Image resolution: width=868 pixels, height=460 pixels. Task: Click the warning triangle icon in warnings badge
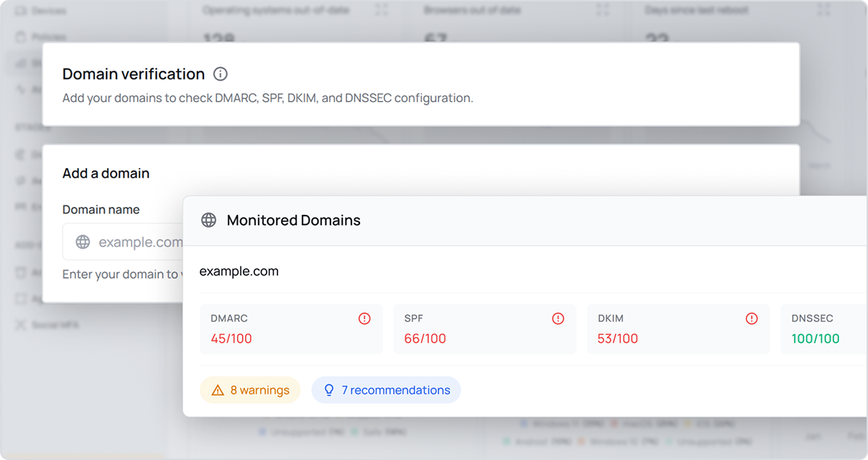tap(218, 390)
